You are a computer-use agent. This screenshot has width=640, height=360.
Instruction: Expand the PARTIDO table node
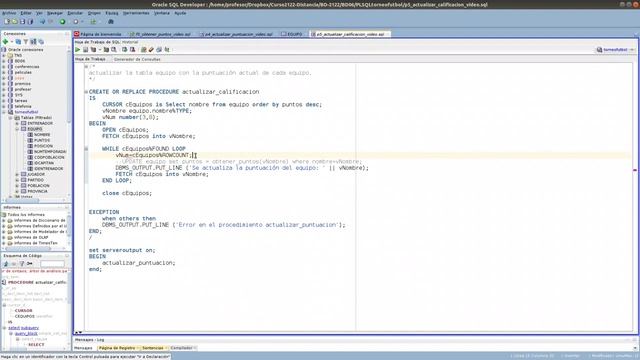[17, 180]
